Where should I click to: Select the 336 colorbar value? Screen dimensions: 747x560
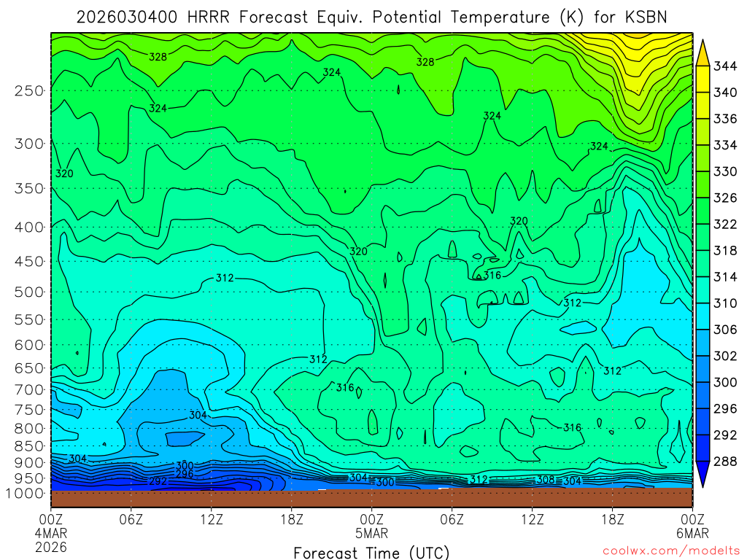[725, 119]
